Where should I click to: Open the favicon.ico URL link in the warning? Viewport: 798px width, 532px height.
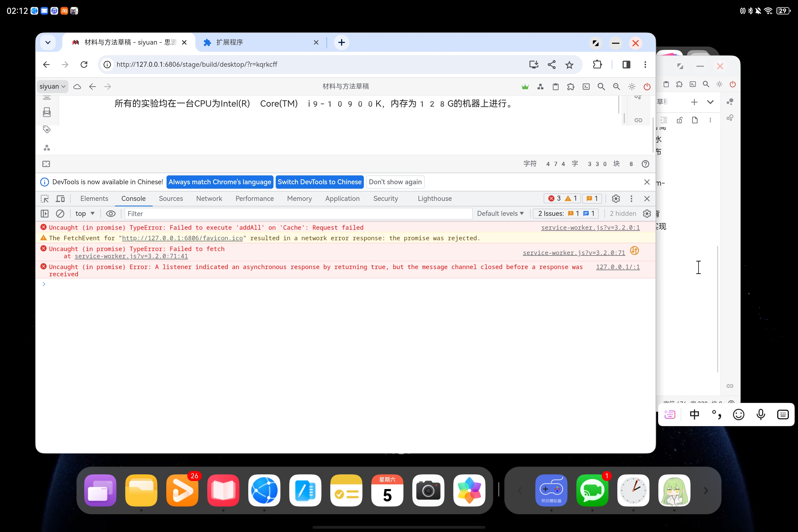pyautogui.click(x=182, y=238)
